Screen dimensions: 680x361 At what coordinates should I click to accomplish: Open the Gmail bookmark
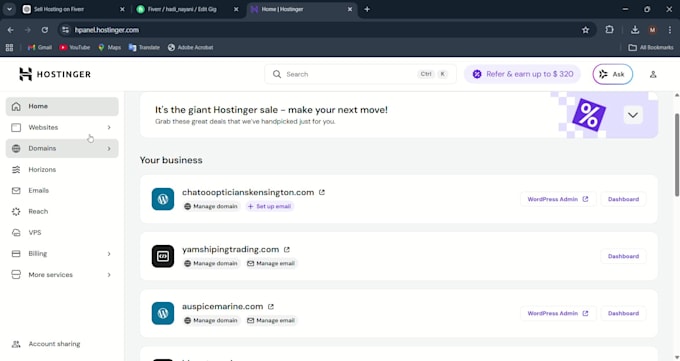pyautogui.click(x=39, y=48)
